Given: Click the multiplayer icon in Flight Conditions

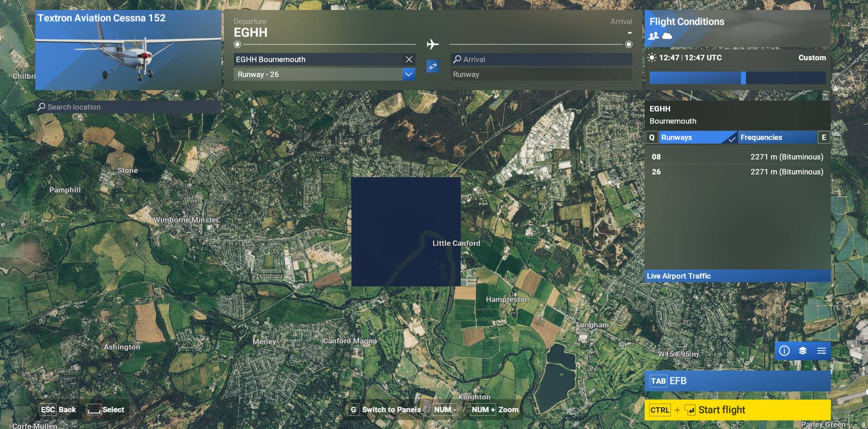Looking at the screenshot, I should tap(653, 36).
